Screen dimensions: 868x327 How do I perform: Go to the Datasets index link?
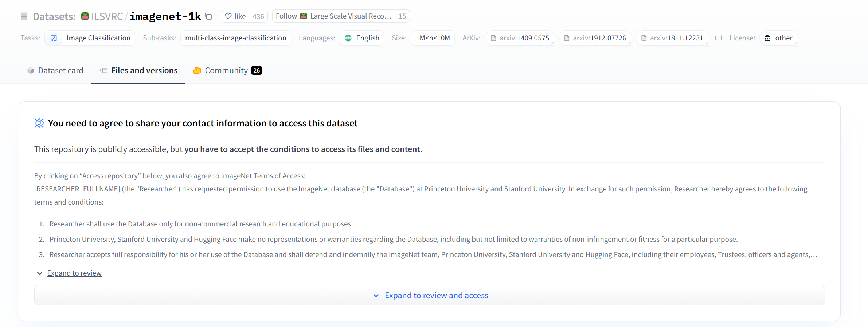pyautogui.click(x=54, y=16)
